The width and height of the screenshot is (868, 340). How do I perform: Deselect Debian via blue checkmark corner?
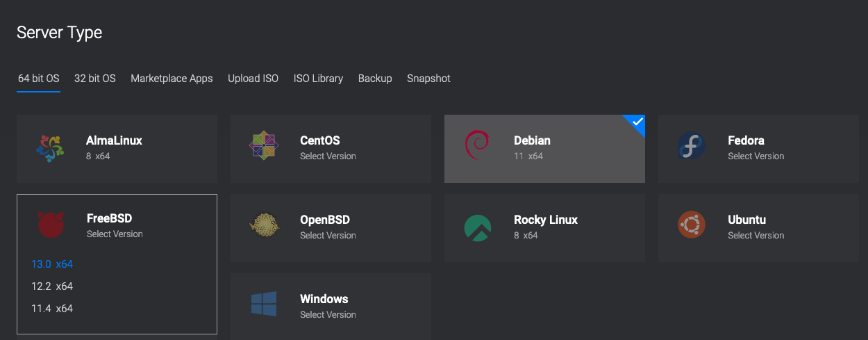pos(637,122)
